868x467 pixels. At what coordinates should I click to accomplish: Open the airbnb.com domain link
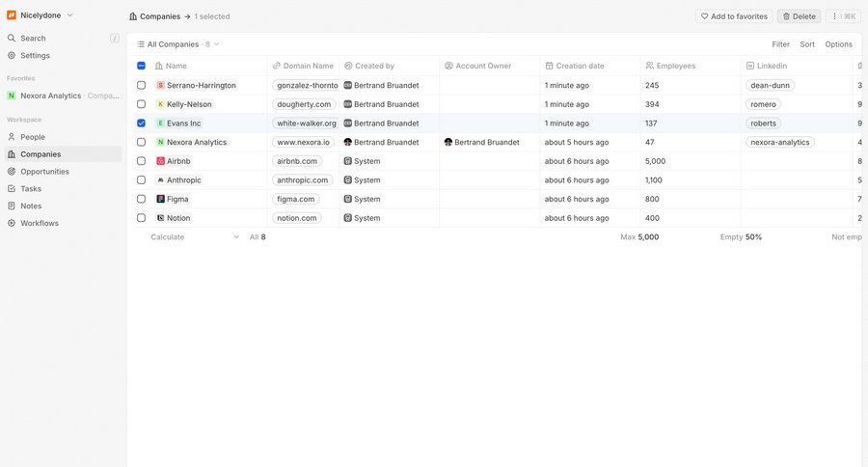point(297,161)
